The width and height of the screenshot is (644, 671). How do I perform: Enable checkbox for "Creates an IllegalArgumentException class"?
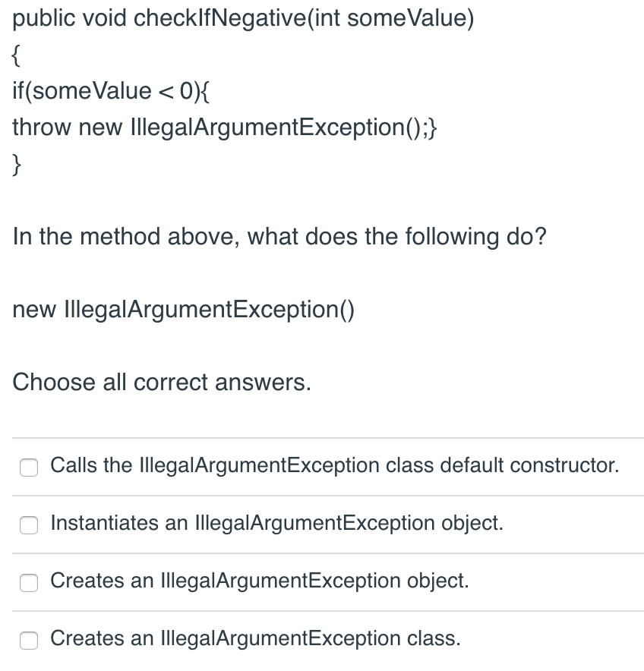[x=29, y=641]
